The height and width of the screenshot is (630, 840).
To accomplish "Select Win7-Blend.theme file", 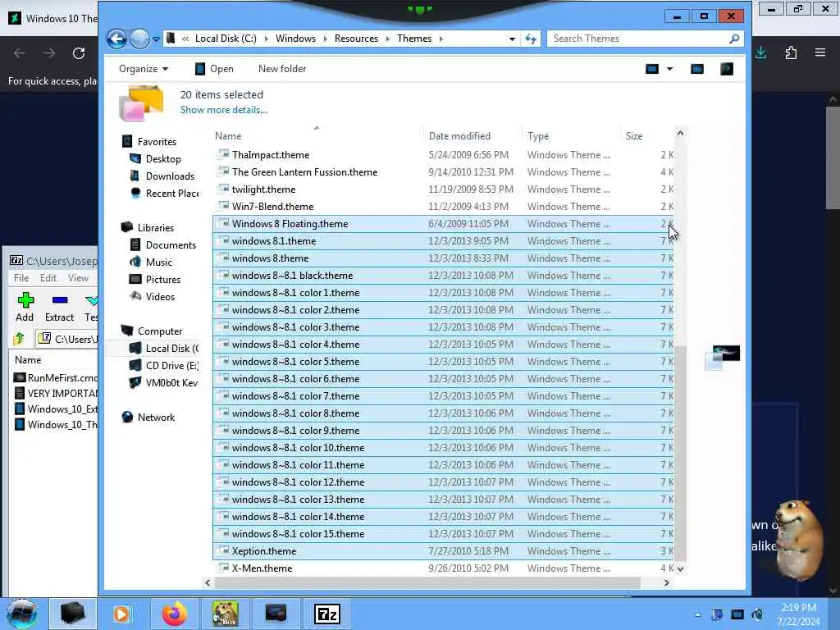I will point(442,206).
